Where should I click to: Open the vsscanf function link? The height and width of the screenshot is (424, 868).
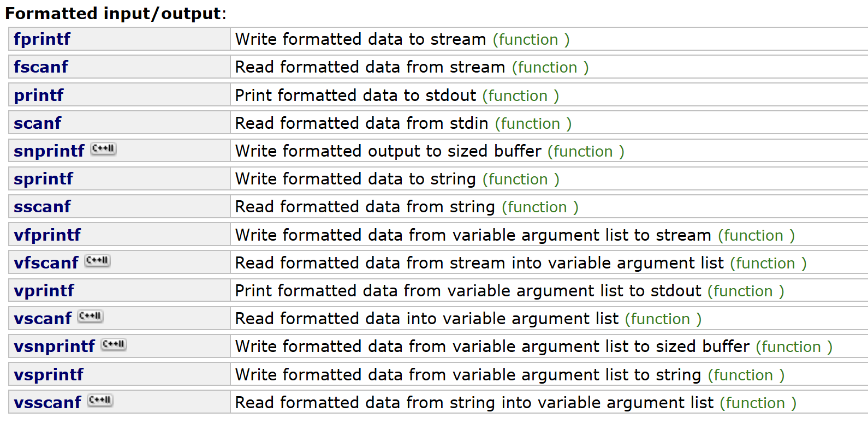[47, 403]
